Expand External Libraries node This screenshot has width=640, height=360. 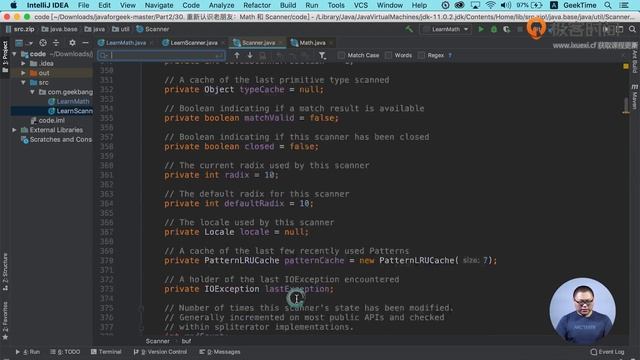pyautogui.click(x=14, y=130)
